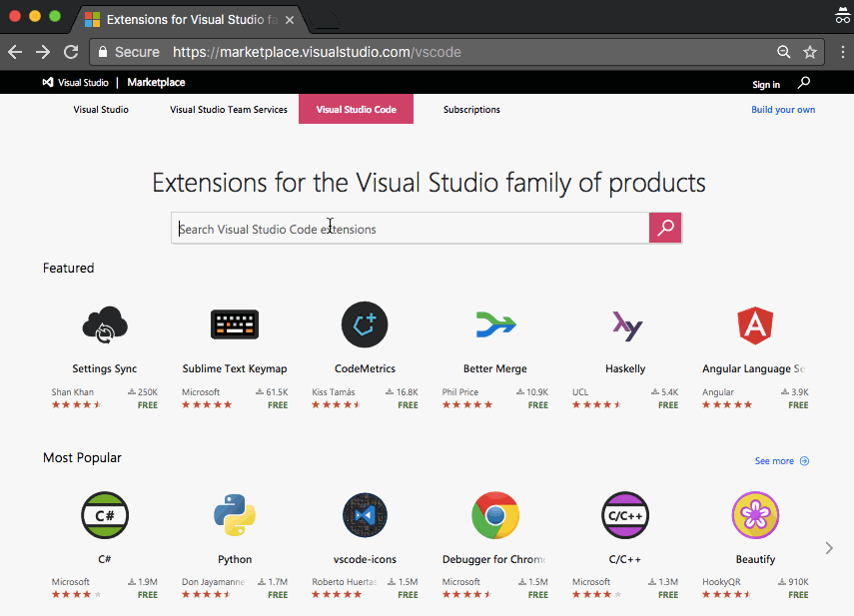Viewport: 854px width, 616px height.
Task: Reload the page with refresh icon
Action: 71,52
